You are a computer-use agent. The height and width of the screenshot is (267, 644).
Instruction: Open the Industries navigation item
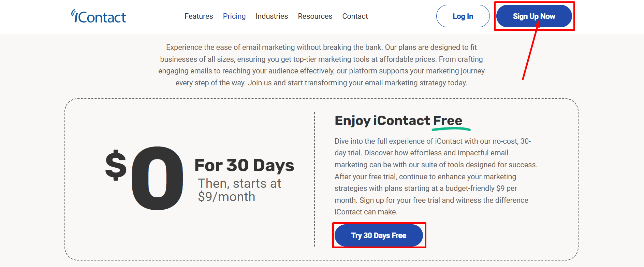pyautogui.click(x=272, y=16)
